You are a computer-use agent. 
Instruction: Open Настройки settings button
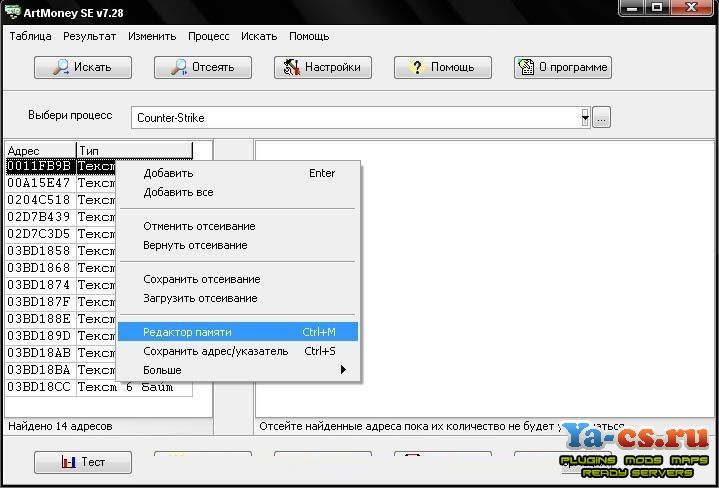[x=323, y=67]
